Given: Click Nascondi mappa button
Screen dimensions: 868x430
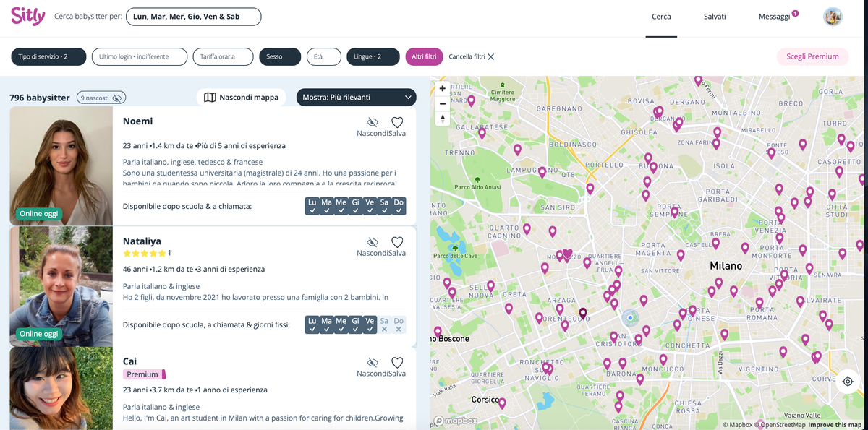Looking at the screenshot, I should 241,97.
